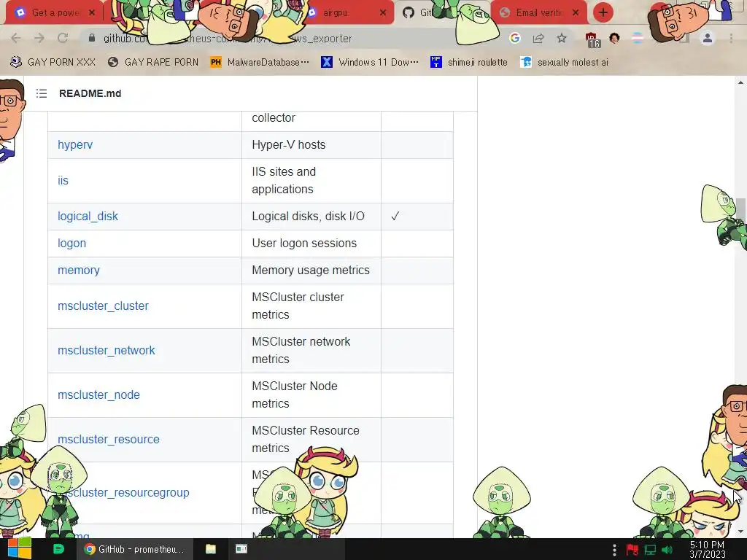Image resolution: width=747 pixels, height=560 pixels.
Task: Close the 'Get a powe...' tab
Action: (92, 12)
